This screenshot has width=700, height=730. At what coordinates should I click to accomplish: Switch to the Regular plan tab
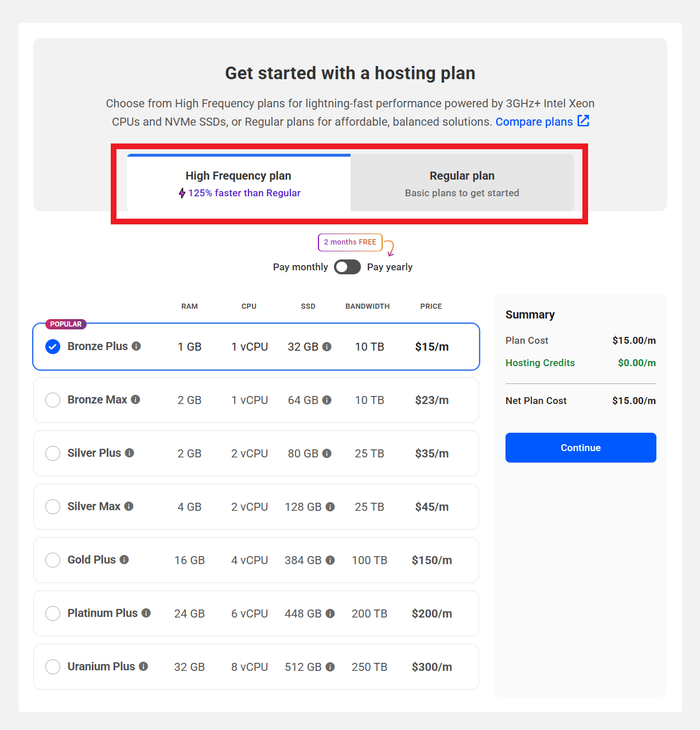(x=462, y=182)
